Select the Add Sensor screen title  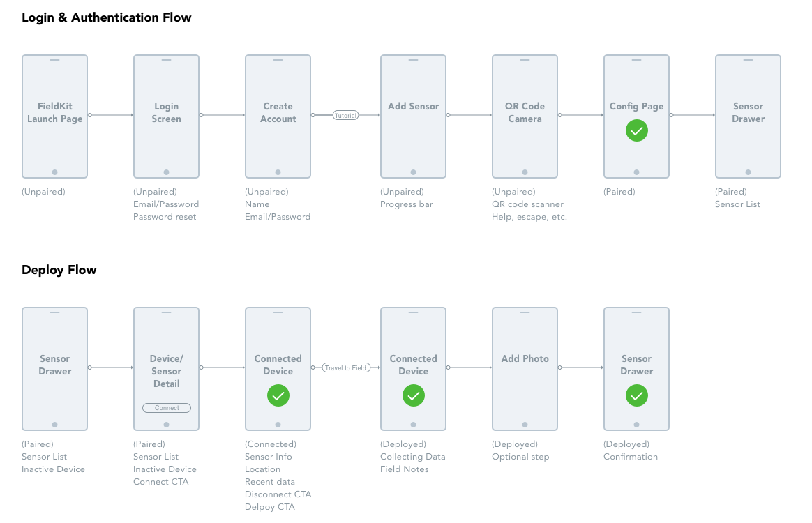click(x=413, y=107)
